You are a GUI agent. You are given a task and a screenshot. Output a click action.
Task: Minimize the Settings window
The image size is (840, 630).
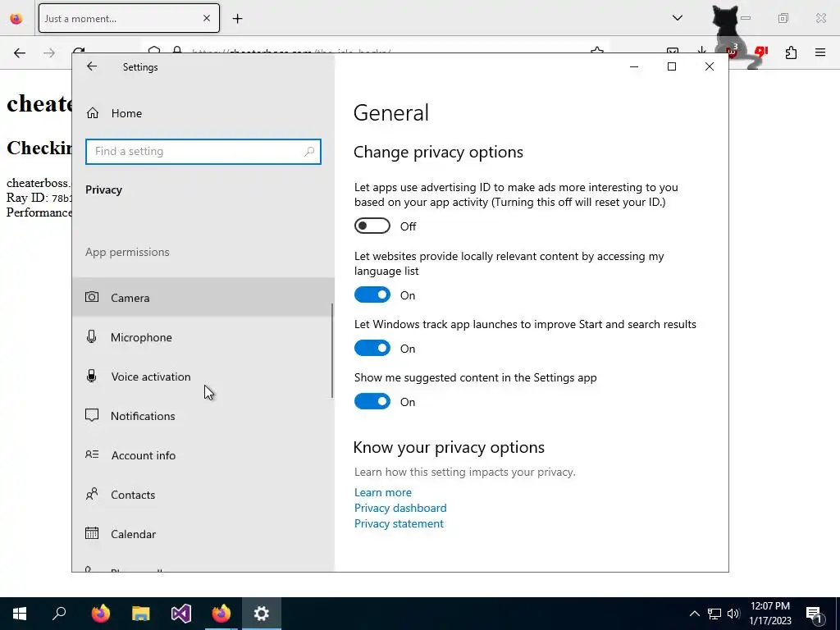click(634, 66)
